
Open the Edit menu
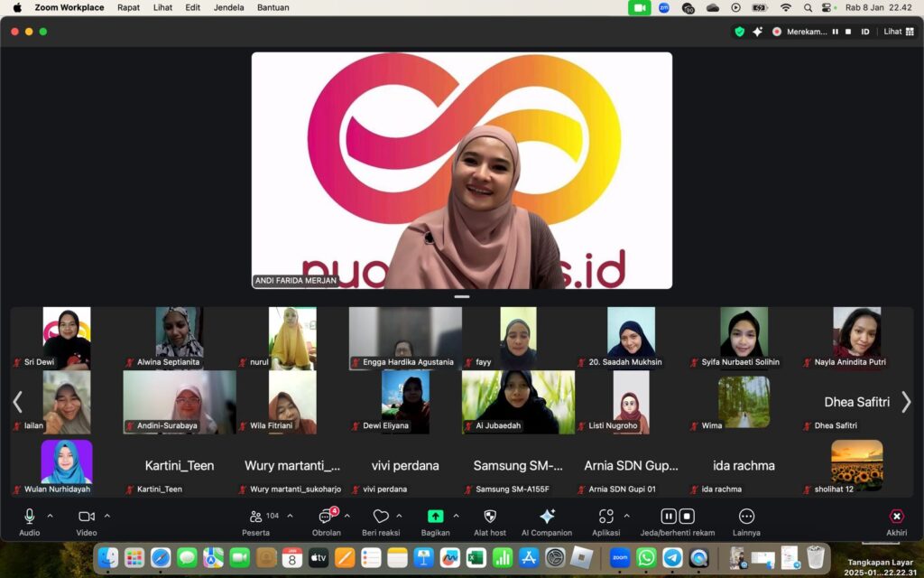(193, 7)
